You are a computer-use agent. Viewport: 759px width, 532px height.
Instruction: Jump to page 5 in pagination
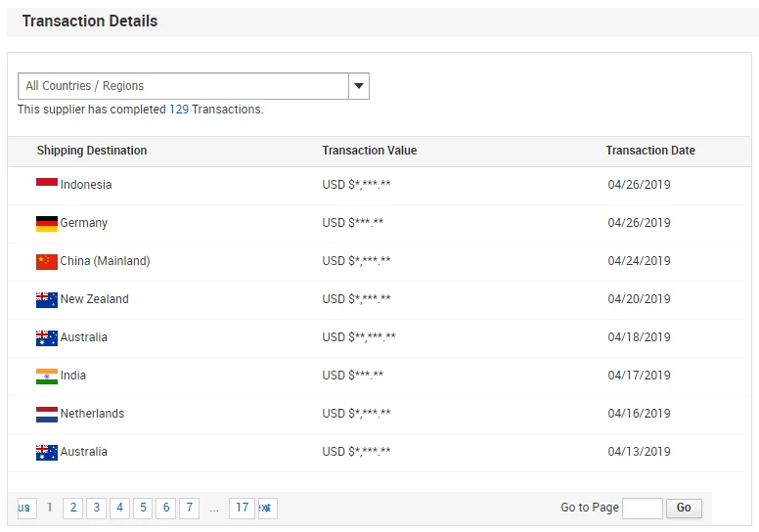[x=143, y=508]
